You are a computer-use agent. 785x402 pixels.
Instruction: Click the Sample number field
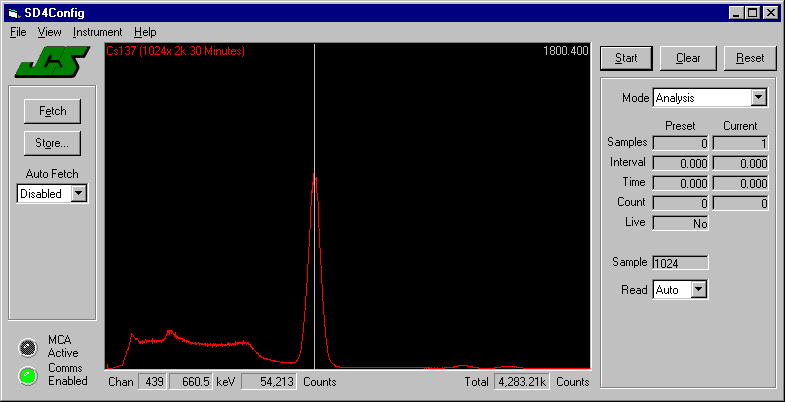pos(680,262)
